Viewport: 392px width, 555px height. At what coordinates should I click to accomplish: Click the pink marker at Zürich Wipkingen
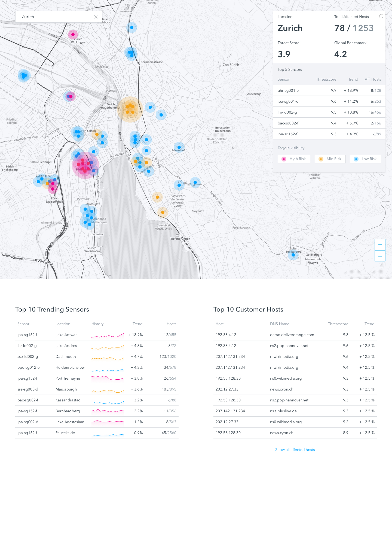point(73,35)
